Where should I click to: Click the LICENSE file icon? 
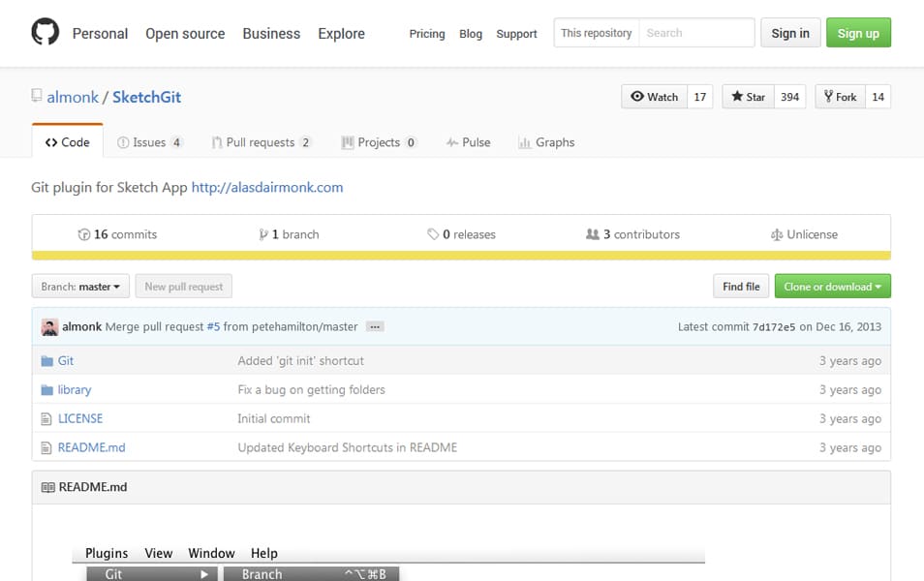[x=46, y=419]
